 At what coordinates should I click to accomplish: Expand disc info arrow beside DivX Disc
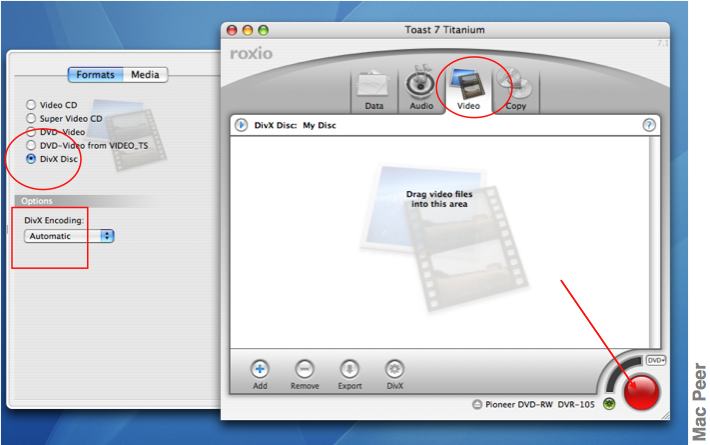(241, 125)
